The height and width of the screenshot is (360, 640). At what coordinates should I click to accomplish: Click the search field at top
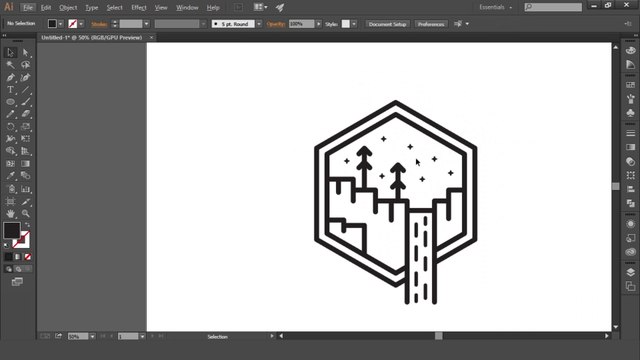553,7
